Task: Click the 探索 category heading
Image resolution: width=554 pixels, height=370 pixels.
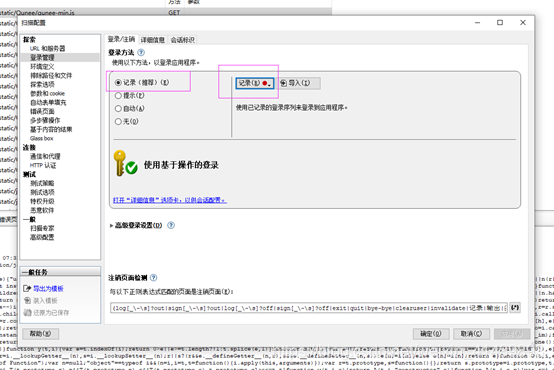Action: tap(29, 40)
